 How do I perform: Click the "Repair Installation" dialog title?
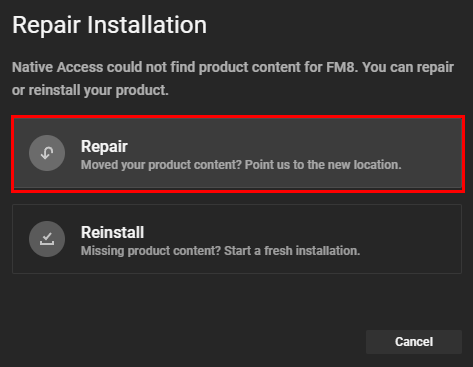coord(109,25)
